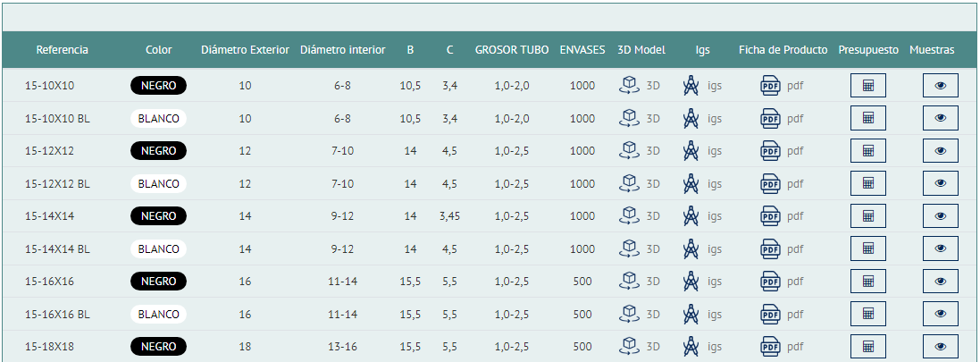Click the Referencia column header
The height and width of the screenshot is (362, 980).
(x=62, y=50)
